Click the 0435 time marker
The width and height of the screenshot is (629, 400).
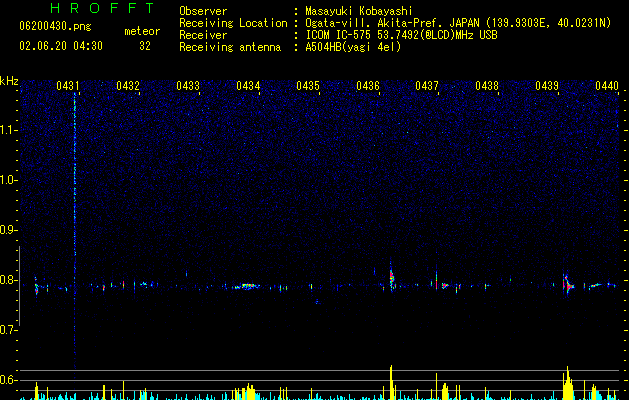click(308, 86)
